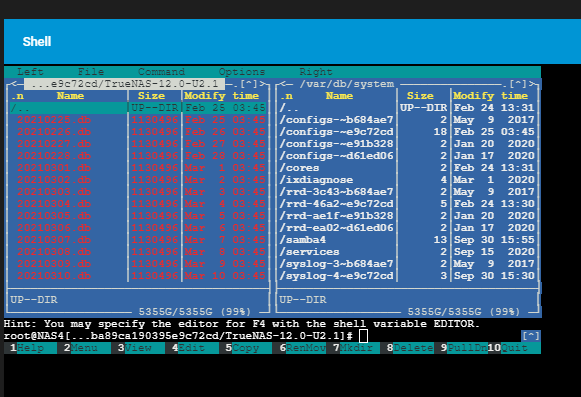Select directory /configs-~e91b328
This screenshot has height=397, width=581.
tap(407, 144)
